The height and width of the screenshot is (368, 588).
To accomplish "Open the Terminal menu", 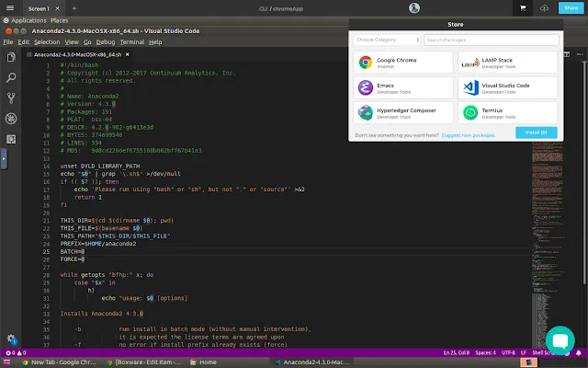I will [x=133, y=42].
